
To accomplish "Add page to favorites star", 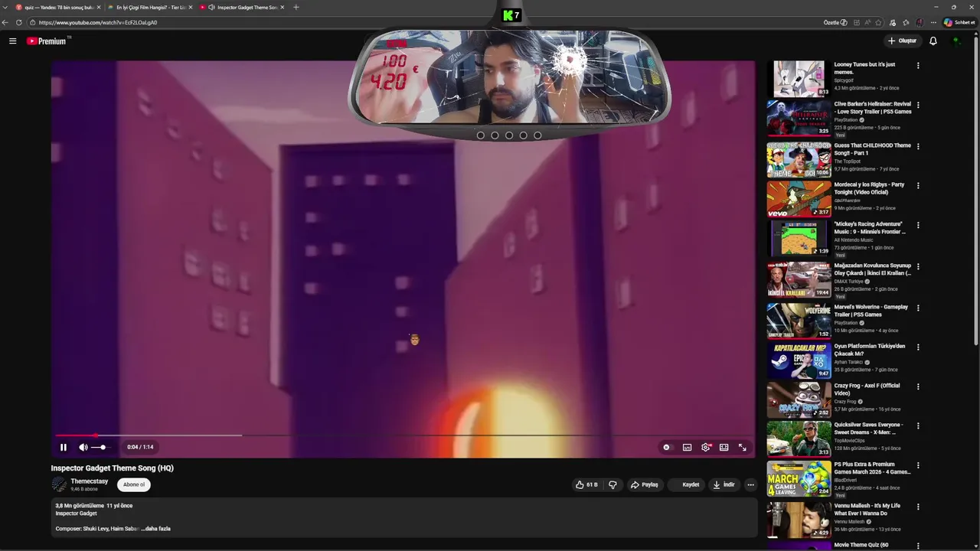I will point(878,22).
